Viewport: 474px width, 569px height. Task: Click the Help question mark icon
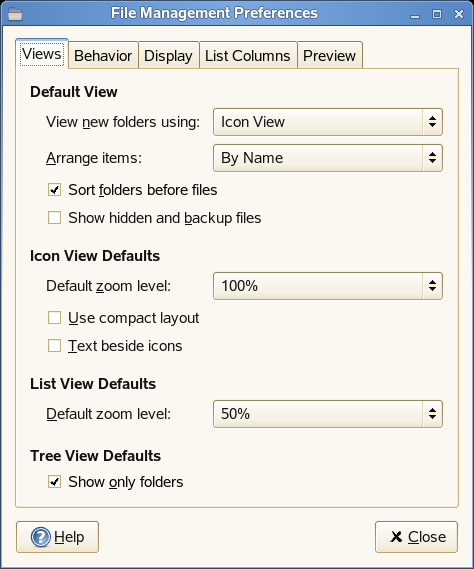tap(41, 537)
